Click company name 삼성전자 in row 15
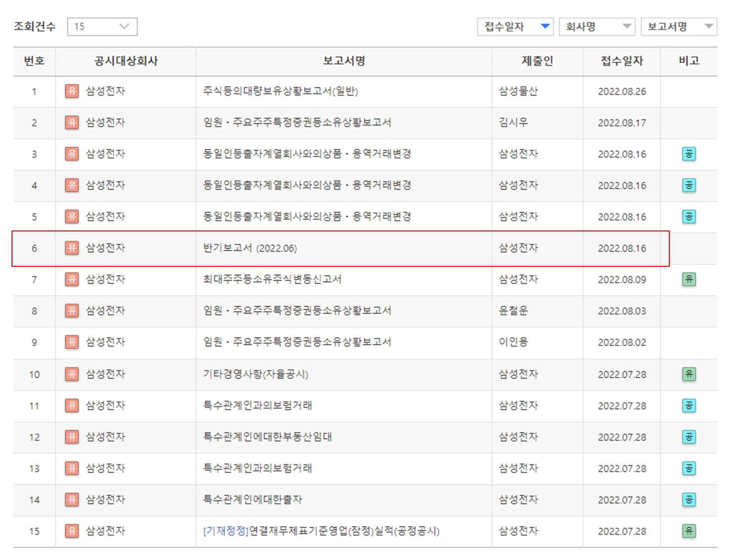 pos(105,531)
